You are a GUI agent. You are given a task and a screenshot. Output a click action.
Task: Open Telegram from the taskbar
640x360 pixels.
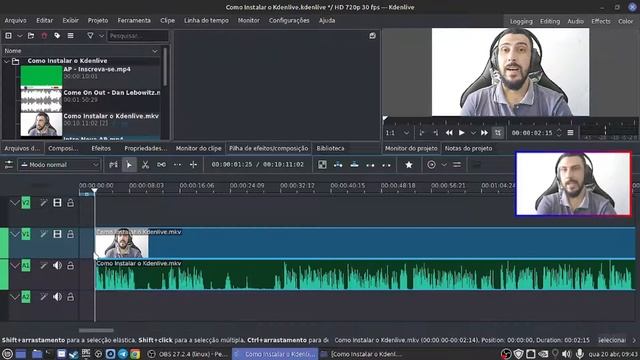pos(123,354)
